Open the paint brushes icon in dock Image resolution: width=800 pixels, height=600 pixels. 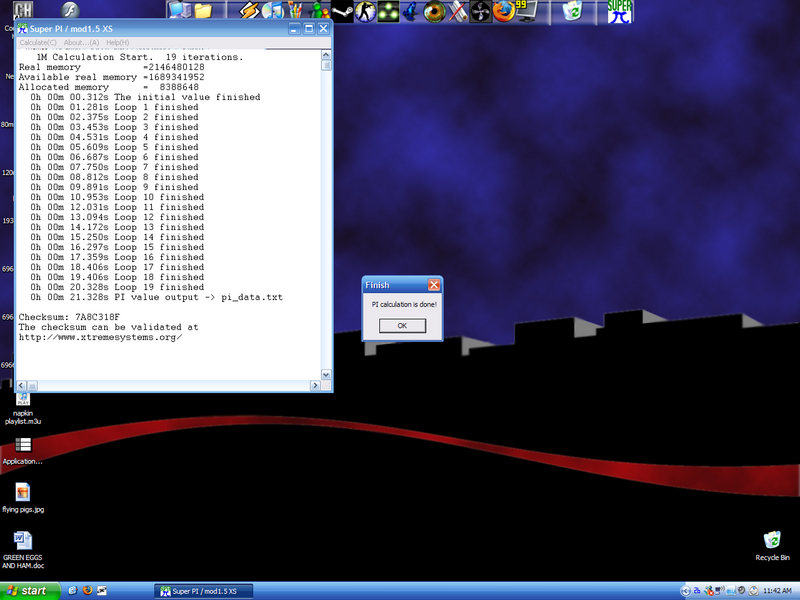[x=295, y=11]
